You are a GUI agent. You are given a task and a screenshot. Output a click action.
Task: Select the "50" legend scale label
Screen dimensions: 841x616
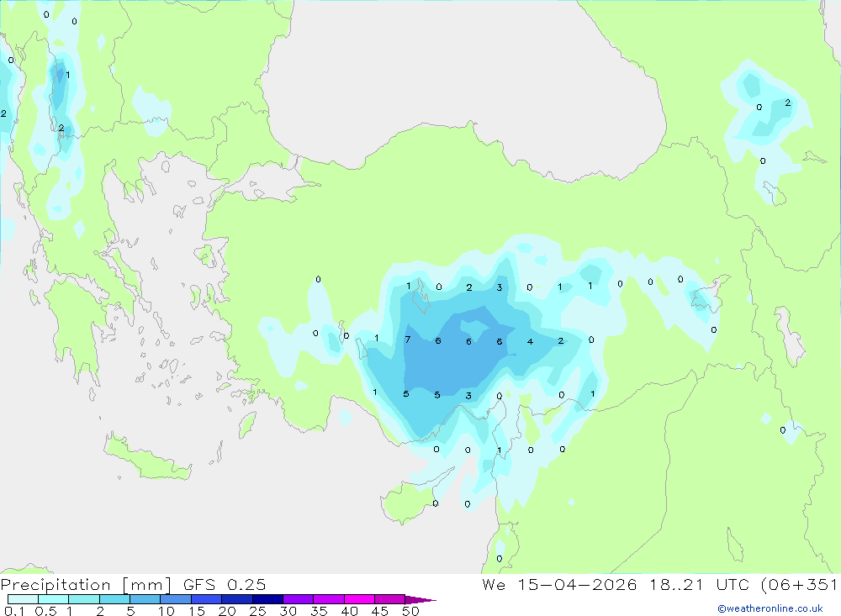click(410, 611)
